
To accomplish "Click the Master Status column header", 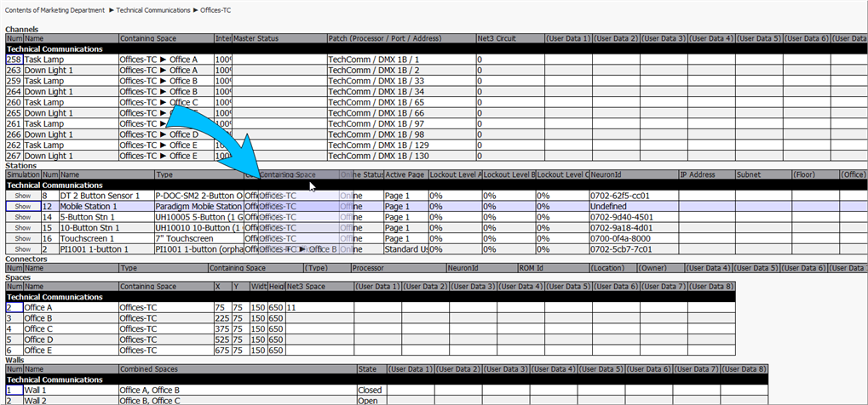I will point(279,39).
